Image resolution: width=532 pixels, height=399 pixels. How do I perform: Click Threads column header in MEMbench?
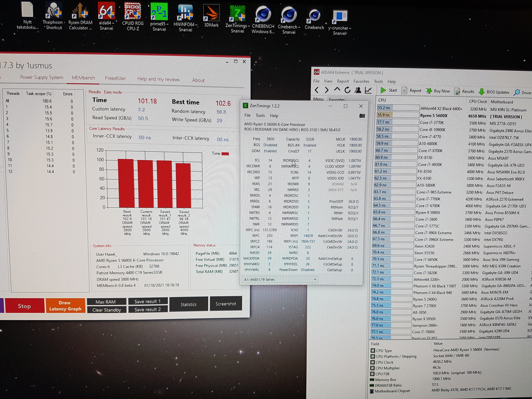tap(13, 93)
